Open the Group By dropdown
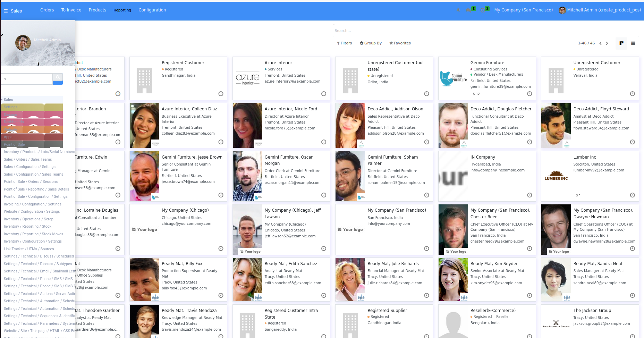The width and height of the screenshot is (644, 338). pos(371,43)
